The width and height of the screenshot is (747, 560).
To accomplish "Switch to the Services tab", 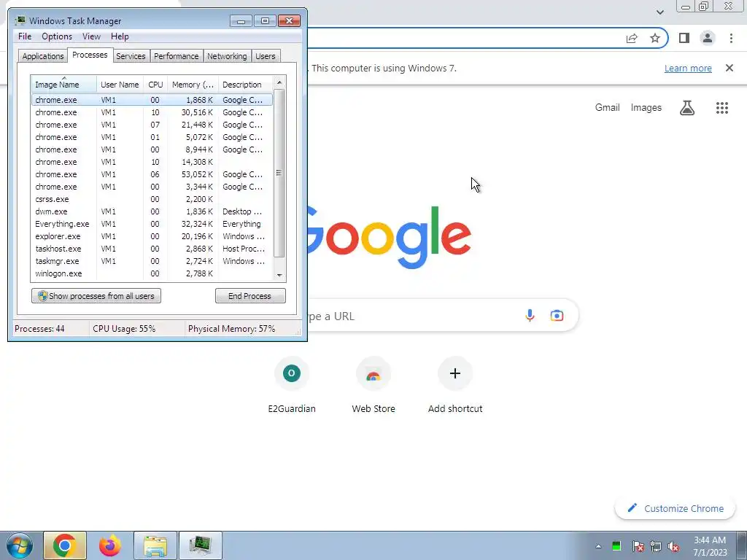I will coord(131,56).
